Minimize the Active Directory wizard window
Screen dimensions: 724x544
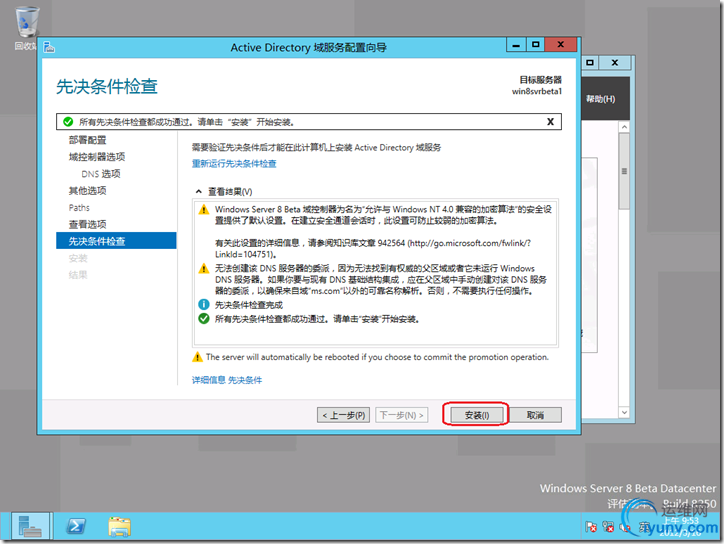[x=516, y=45]
